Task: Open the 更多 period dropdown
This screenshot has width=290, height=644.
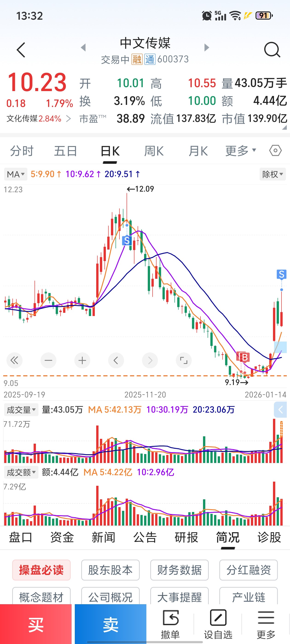Action: (x=241, y=151)
